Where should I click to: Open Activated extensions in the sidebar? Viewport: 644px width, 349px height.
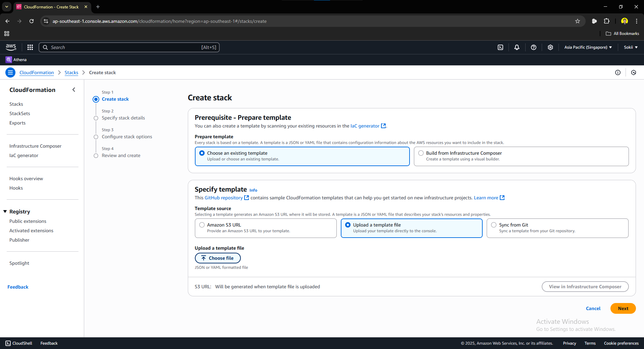[31, 231]
